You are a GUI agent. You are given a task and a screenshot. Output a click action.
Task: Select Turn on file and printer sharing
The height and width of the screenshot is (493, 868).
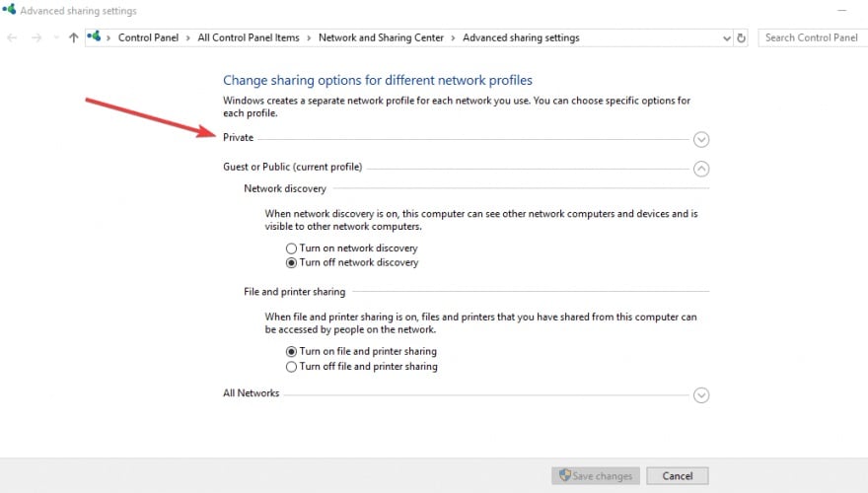pyautogui.click(x=291, y=351)
